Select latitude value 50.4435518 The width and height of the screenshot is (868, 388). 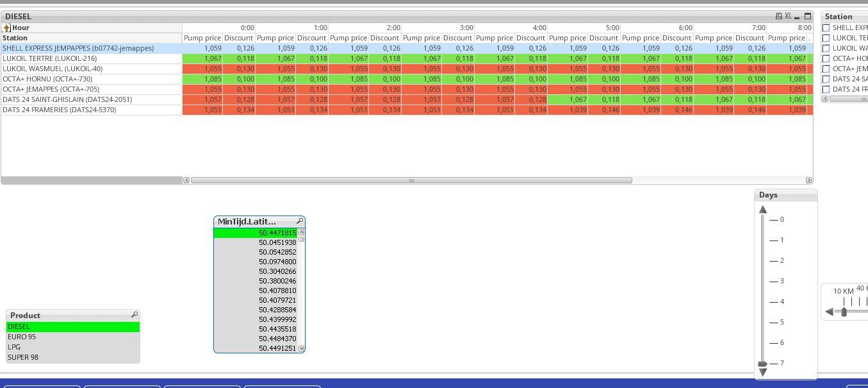[256, 329]
